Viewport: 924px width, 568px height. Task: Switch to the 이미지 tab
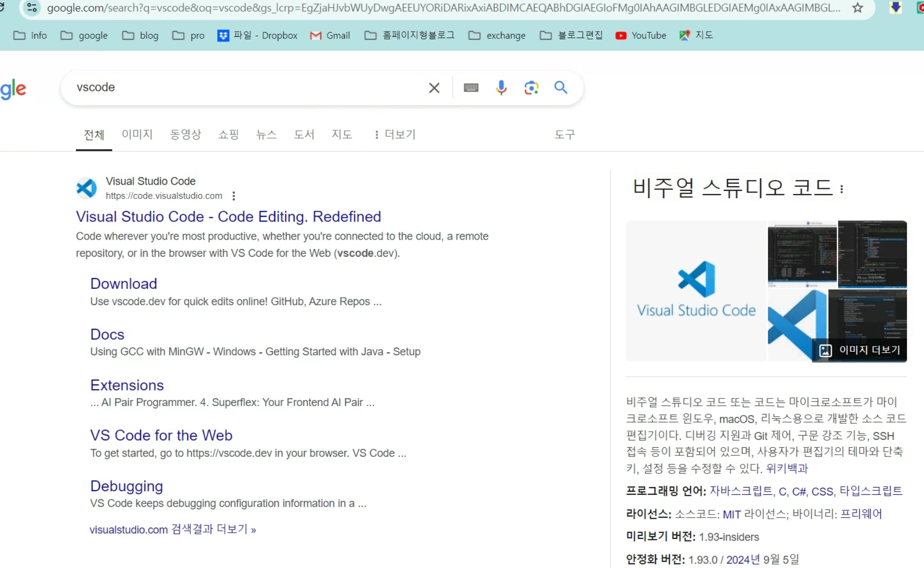pos(137,135)
